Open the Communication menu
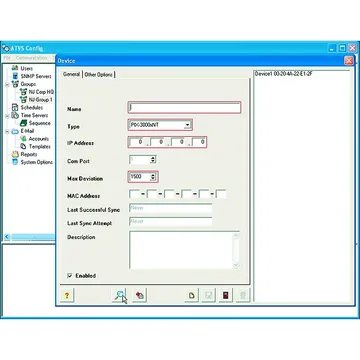This screenshot has height=360, width=360. (31, 58)
